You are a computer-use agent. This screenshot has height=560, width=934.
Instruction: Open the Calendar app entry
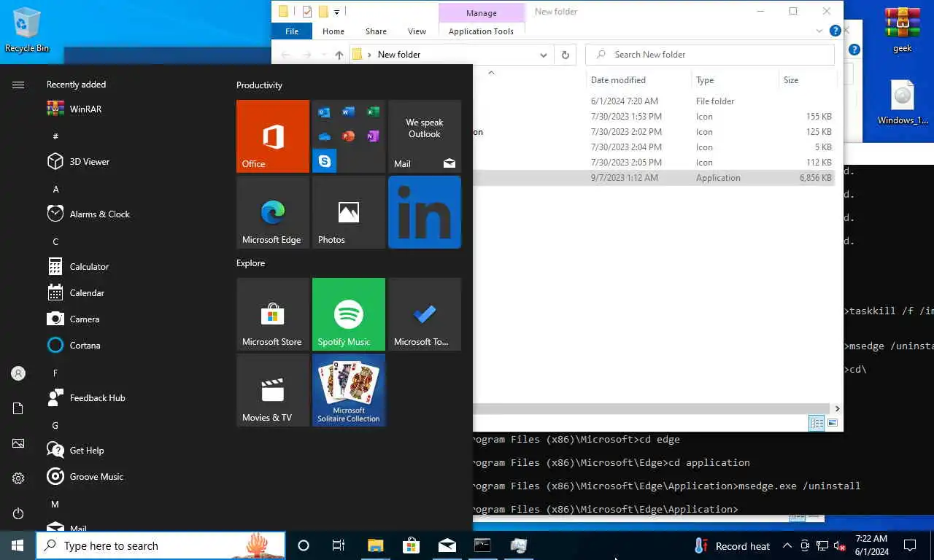(x=76, y=292)
